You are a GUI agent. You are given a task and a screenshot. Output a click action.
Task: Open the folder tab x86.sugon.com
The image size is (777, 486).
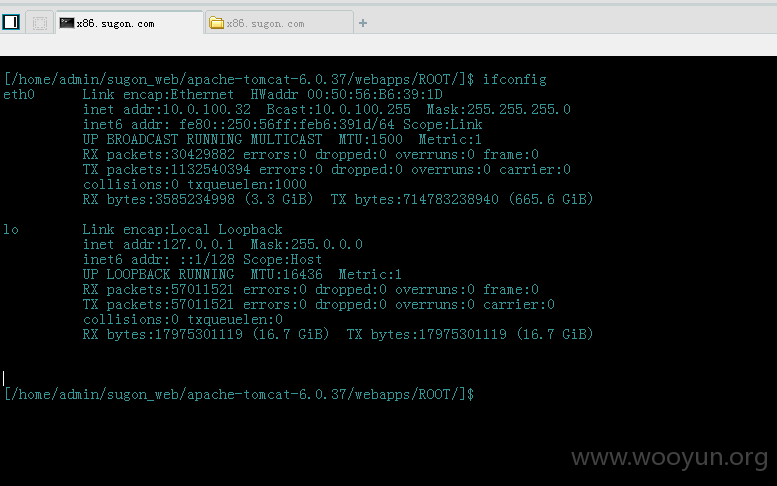[279, 23]
